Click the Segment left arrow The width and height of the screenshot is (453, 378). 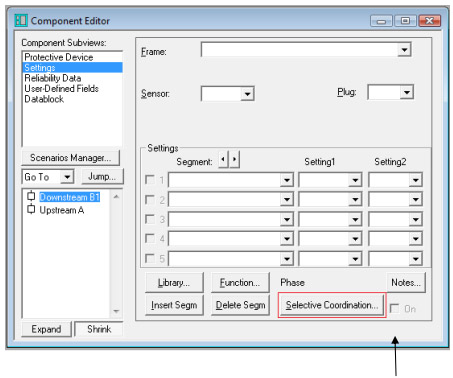[x=223, y=160]
